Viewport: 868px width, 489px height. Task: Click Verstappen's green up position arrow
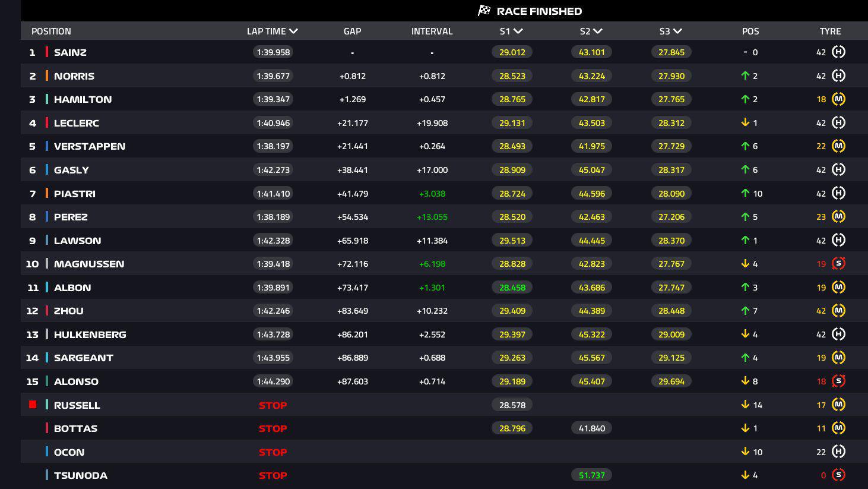pos(745,146)
